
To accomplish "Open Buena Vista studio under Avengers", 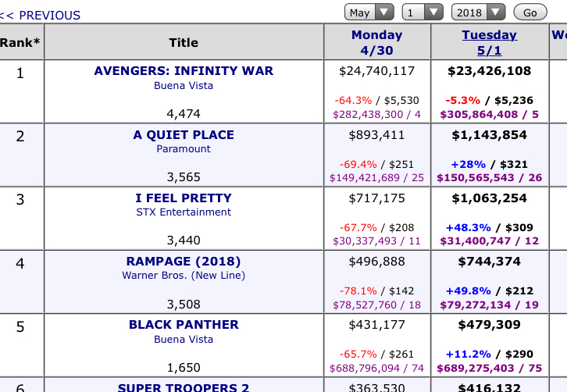I will tap(184, 85).
